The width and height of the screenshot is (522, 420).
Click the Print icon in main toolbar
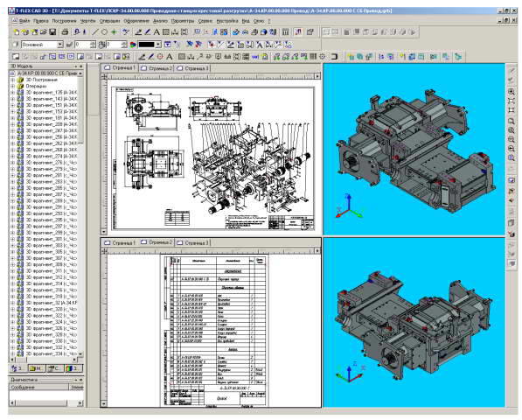click(x=66, y=32)
